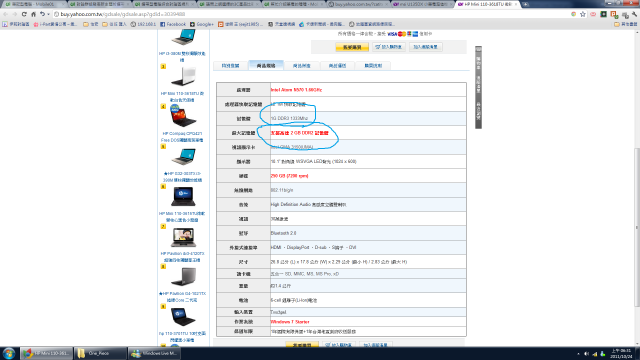
Task: Open the Google+ bookmark
Action: tap(202, 24)
